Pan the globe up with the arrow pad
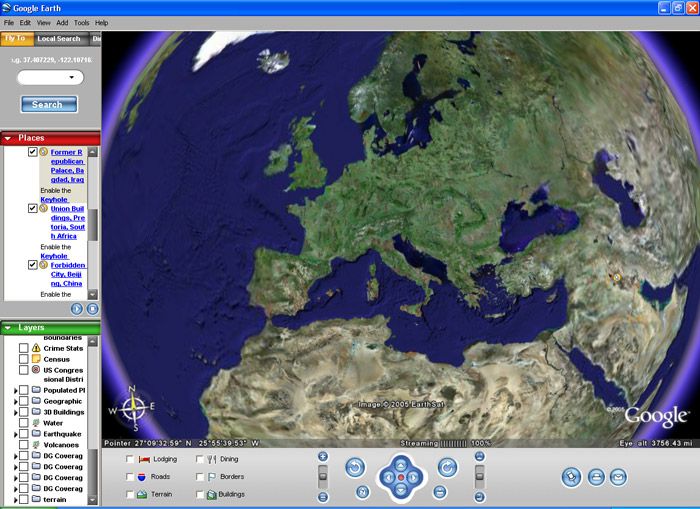Screen dimensions: 700x509 click(x=401, y=465)
